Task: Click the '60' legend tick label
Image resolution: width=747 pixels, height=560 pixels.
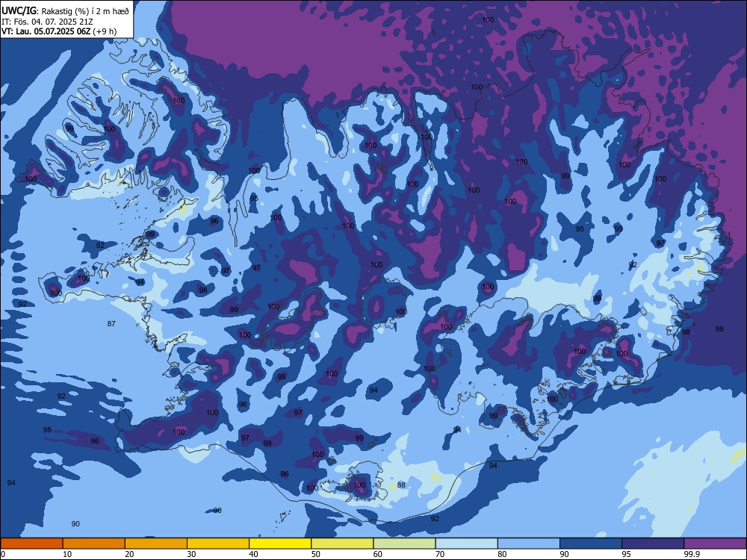Action: (x=378, y=554)
